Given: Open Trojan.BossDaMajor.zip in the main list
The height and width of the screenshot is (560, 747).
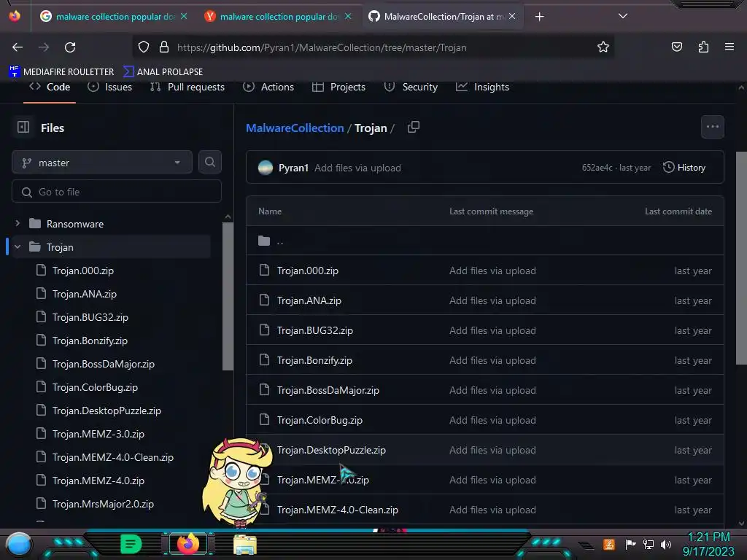Looking at the screenshot, I should click(x=328, y=390).
